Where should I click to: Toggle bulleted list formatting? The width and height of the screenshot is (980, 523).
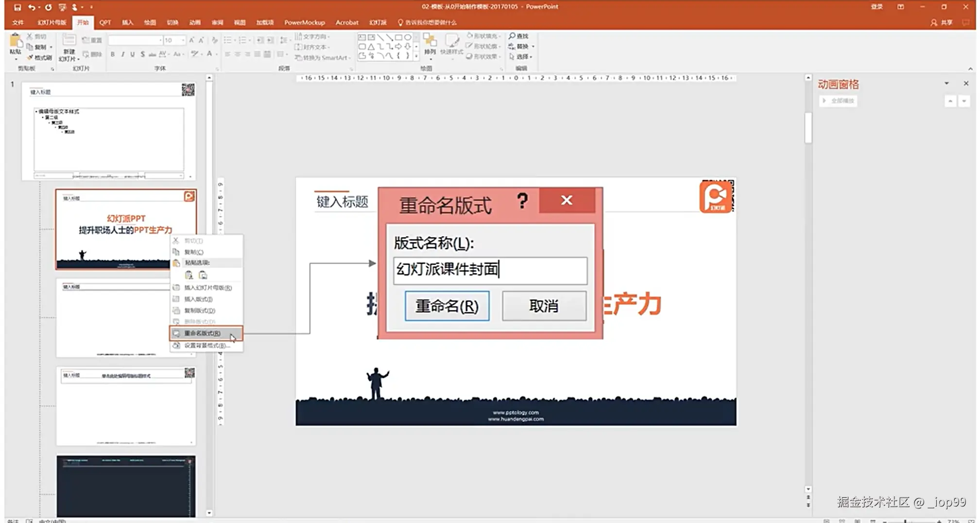click(228, 40)
